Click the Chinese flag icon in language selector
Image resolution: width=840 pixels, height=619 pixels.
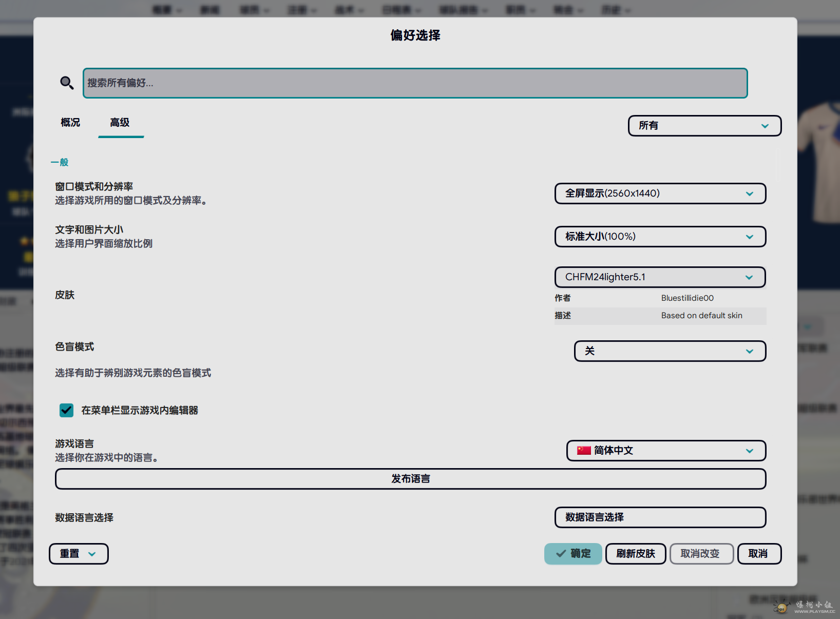(x=583, y=451)
